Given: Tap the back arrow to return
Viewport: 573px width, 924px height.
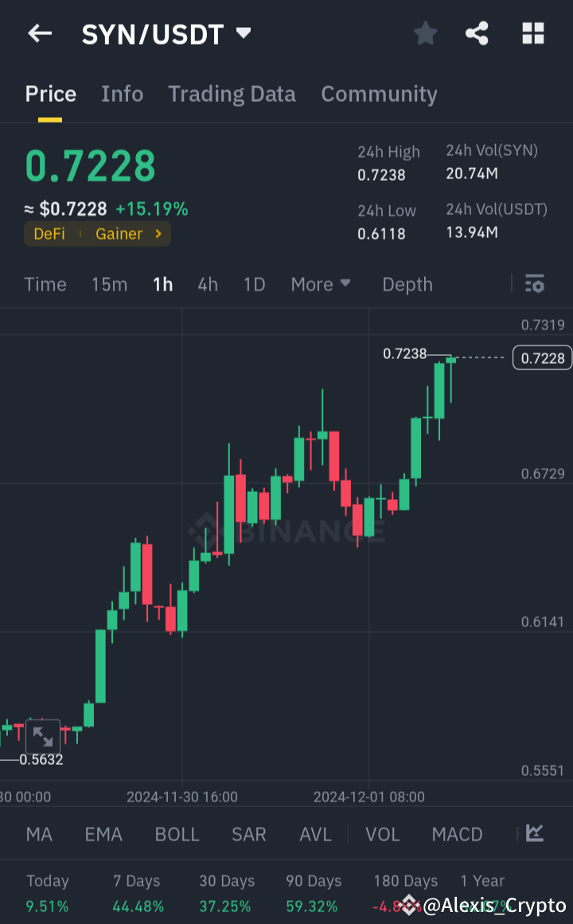Looking at the screenshot, I should point(40,33).
